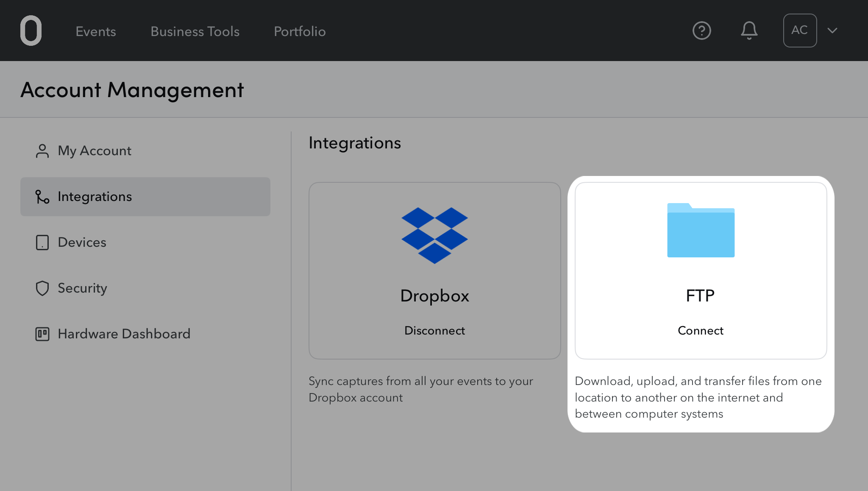Click the FTP folder icon
Image resolution: width=868 pixels, height=491 pixels.
point(701,230)
